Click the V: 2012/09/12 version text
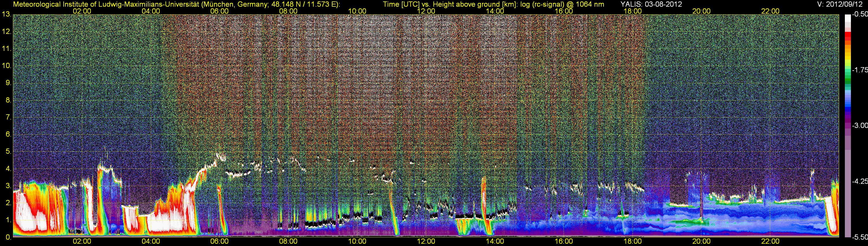This screenshot has height=246, width=868. (838, 4)
